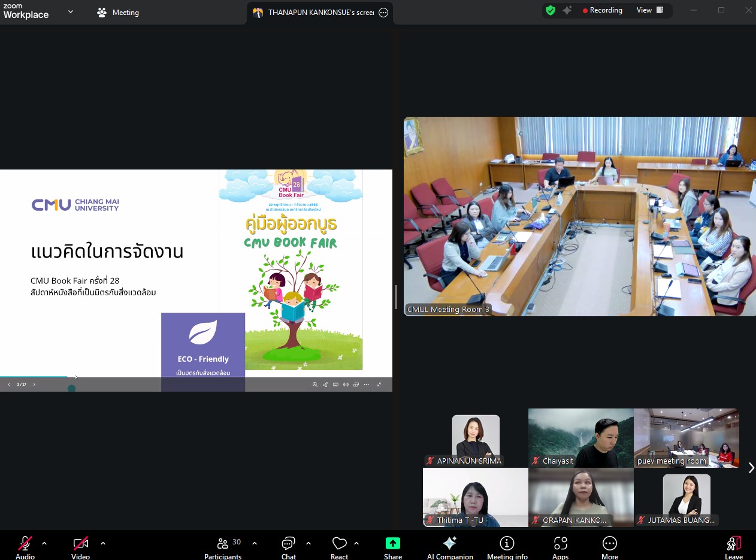The height and width of the screenshot is (560, 756).
Task: Select Thitima T.-TU's video tile
Action: pyautogui.click(x=476, y=497)
